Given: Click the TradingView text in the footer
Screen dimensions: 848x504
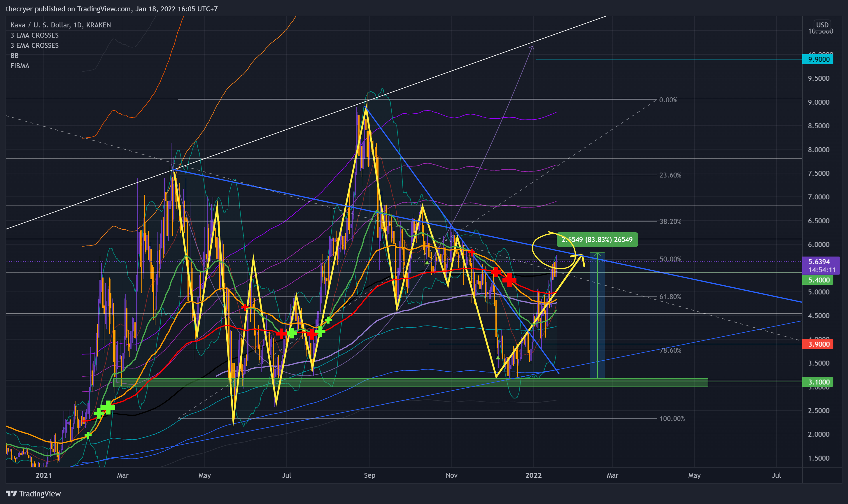Looking at the screenshot, I should [40, 494].
